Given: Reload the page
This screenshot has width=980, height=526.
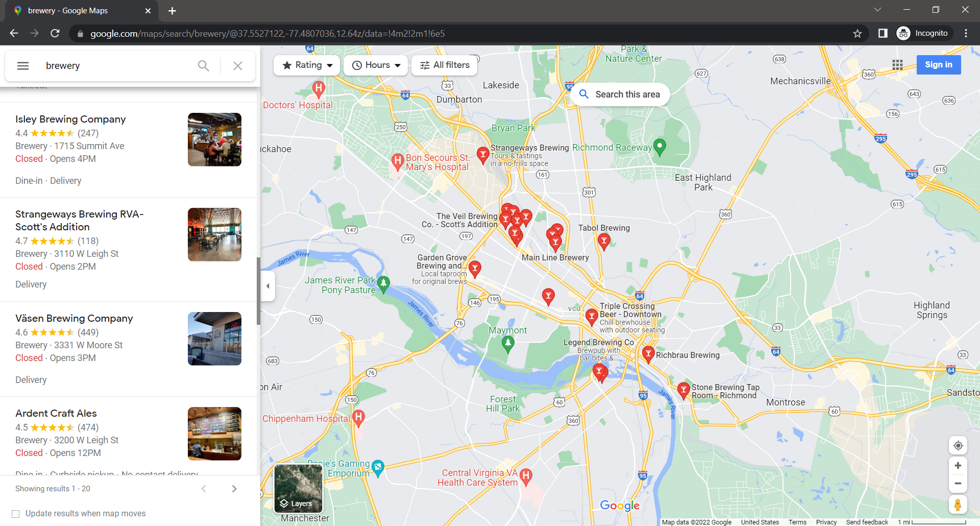Looking at the screenshot, I should (55, 33).
